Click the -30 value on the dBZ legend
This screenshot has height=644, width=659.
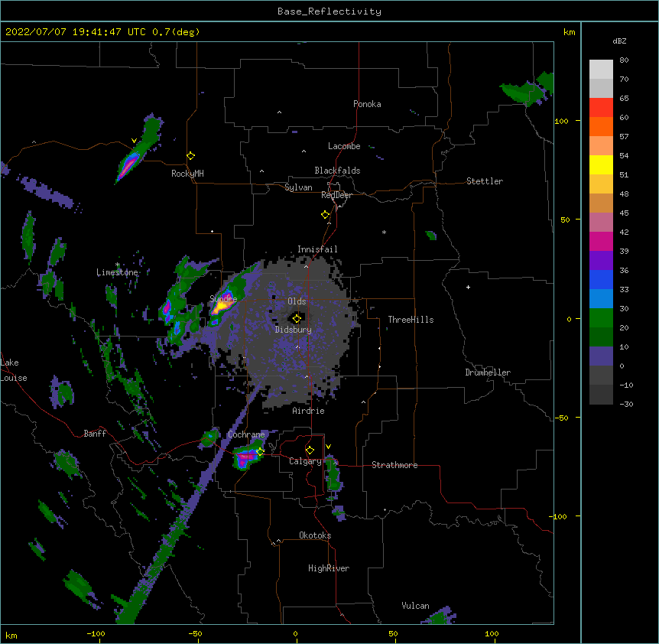click(626, 405)
